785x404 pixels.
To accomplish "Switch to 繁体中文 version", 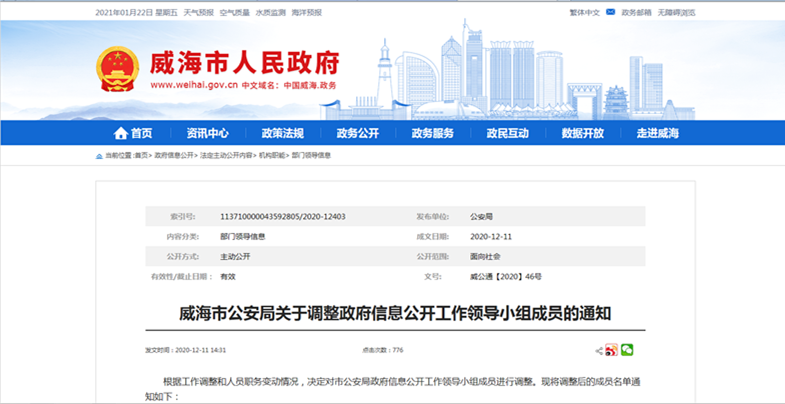I will click(584, 12).
